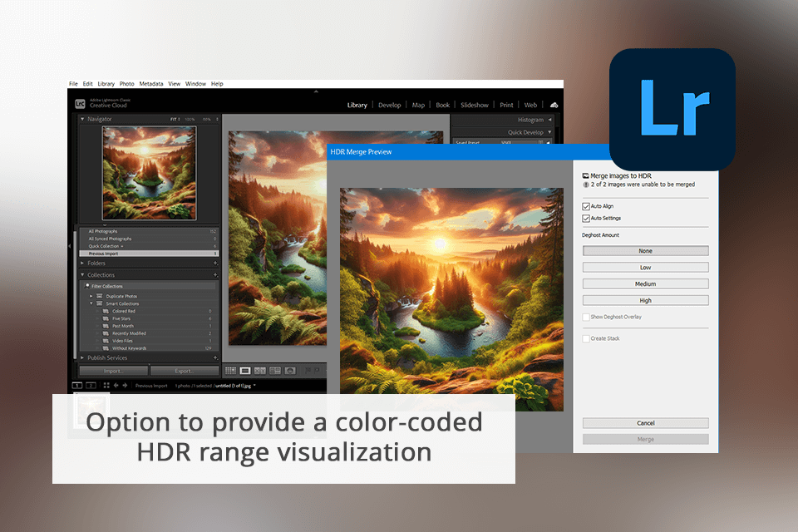Select the Quick Collection + row

149,246
